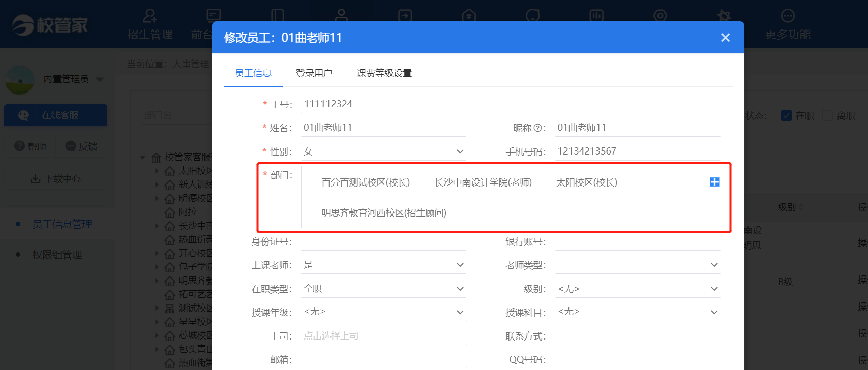This screenshot has height=370, width=868.
Task: Click the 太阳校区(校长) department tag
Action: click(587, 182)
